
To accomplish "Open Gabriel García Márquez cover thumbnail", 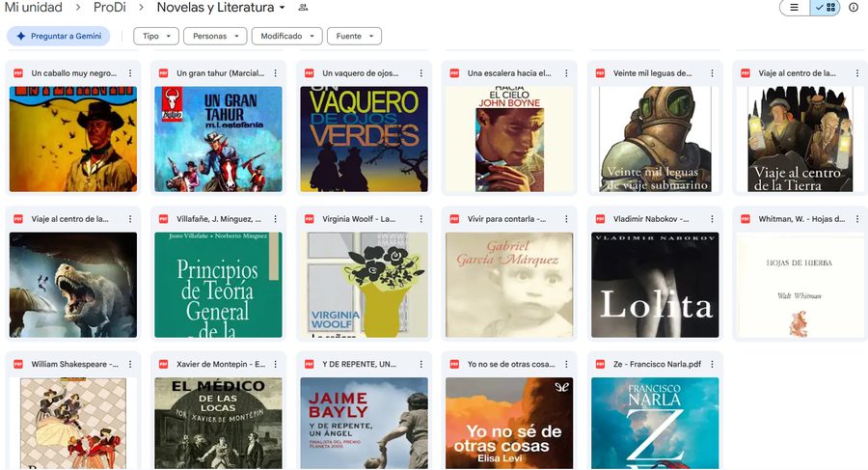I will (509, 285).
